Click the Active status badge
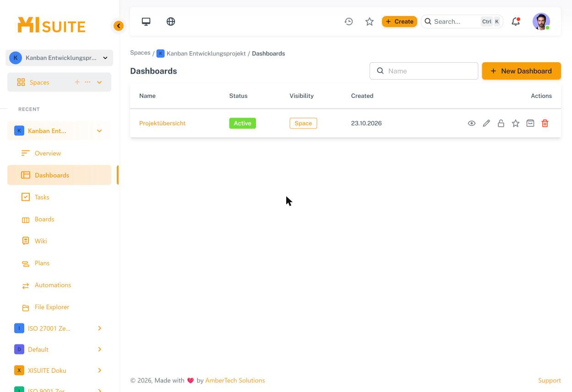Image resolution: width=572 pixels, height=392 pixels. click(x=242, y=123)
